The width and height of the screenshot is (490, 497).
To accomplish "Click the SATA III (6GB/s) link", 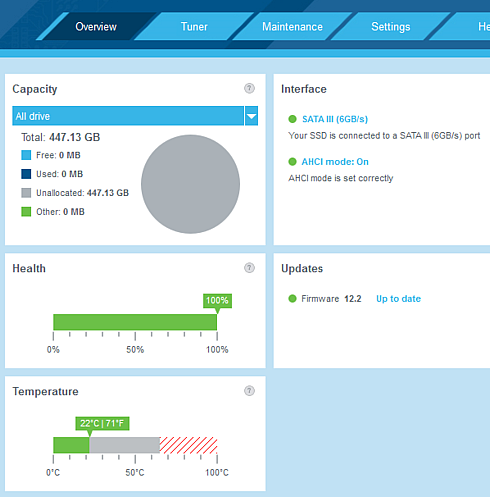I will [335, 119].
